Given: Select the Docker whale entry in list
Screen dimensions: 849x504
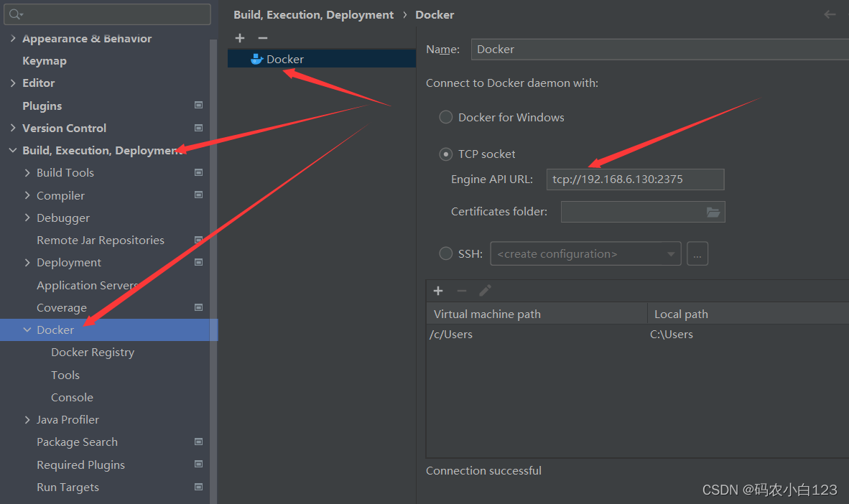Looking at the screenshot, I should point(322,59).
